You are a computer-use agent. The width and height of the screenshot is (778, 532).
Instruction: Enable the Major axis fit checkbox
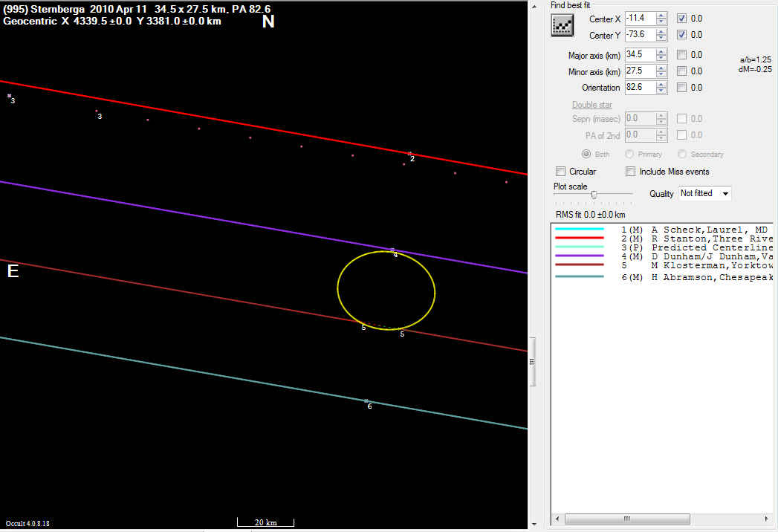681,54
